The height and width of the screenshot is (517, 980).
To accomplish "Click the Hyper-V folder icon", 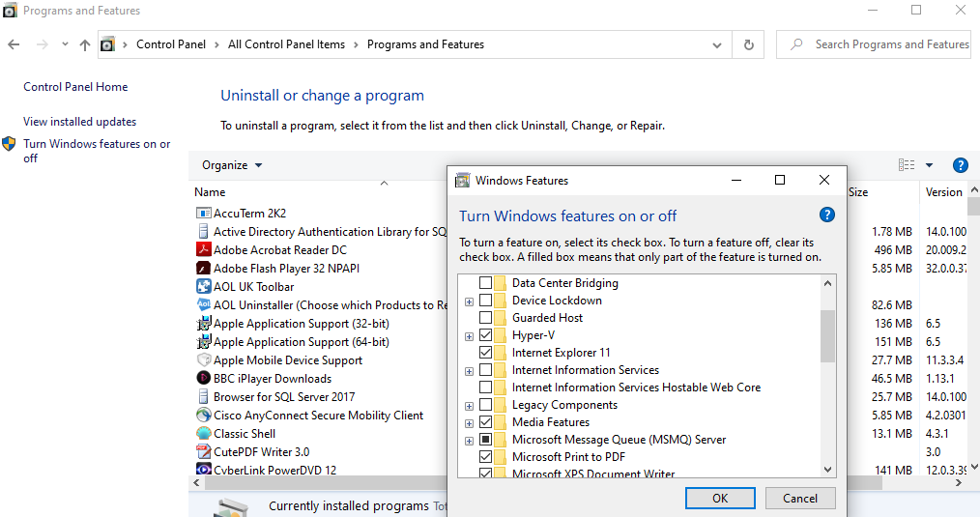I will click(x=500, y=335).
